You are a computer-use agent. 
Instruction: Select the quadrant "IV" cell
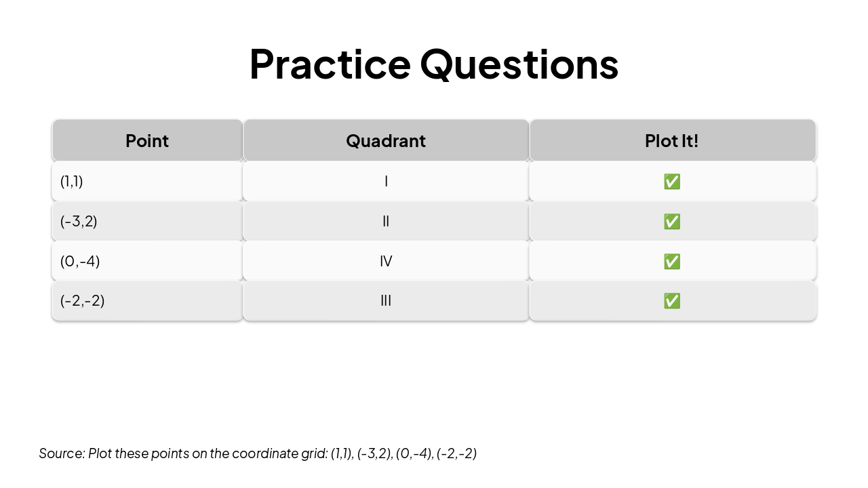(x=386, y=261)
